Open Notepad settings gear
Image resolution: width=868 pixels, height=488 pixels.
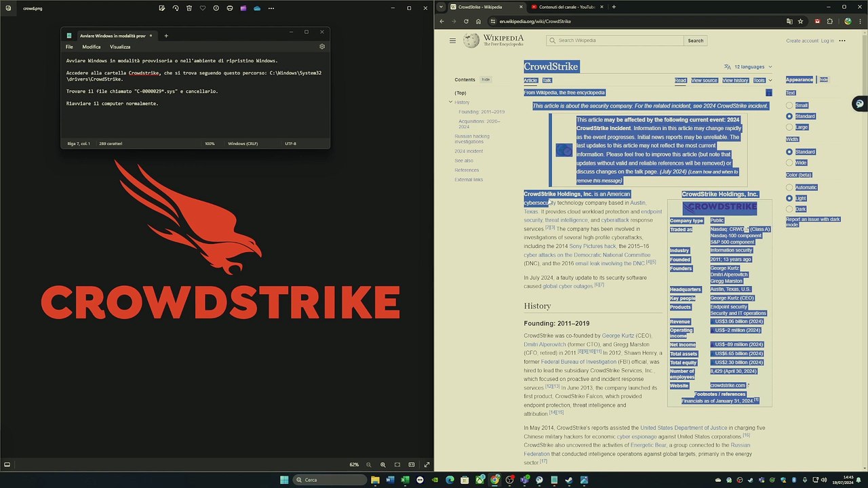322,47
